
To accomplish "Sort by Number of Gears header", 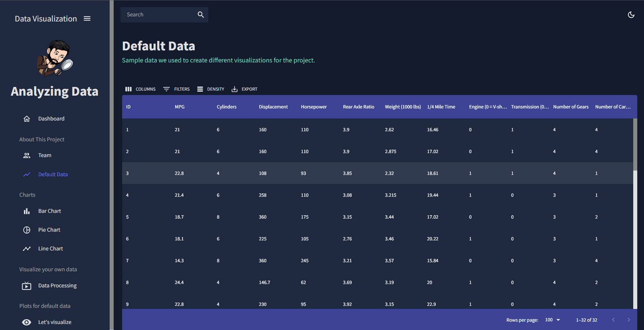I will pyautogui.click(x=571, y=107).
